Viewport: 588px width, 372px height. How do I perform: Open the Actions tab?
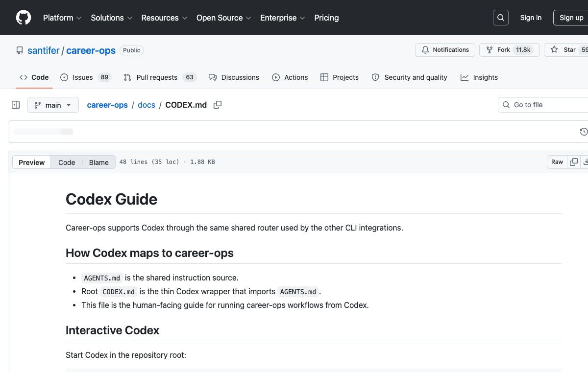290,77
